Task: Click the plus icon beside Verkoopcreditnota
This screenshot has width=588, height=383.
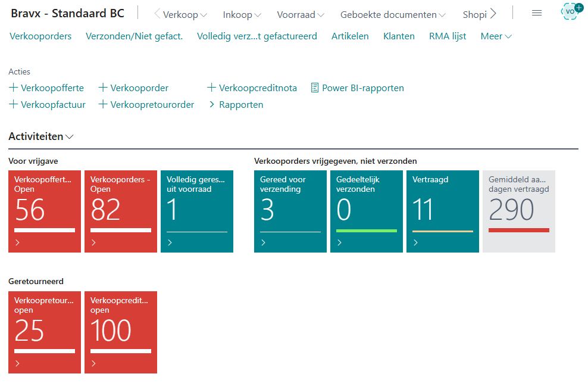Action: point(211,88)
